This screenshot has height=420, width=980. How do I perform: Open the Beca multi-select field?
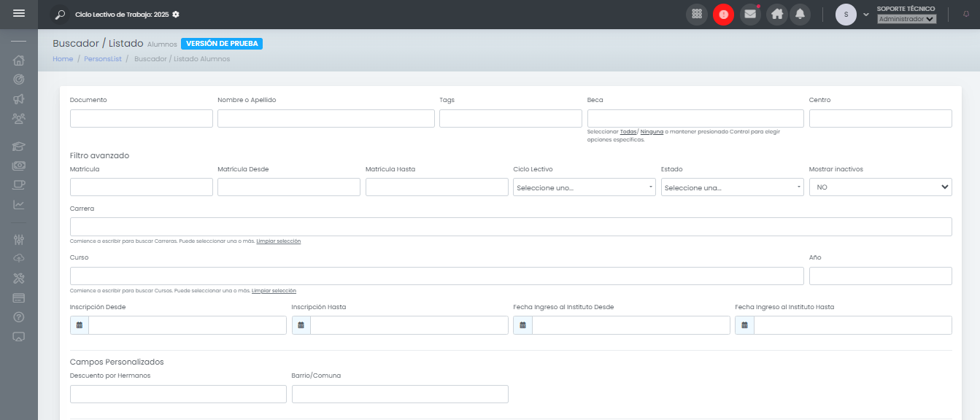click(x=695, y=118)
